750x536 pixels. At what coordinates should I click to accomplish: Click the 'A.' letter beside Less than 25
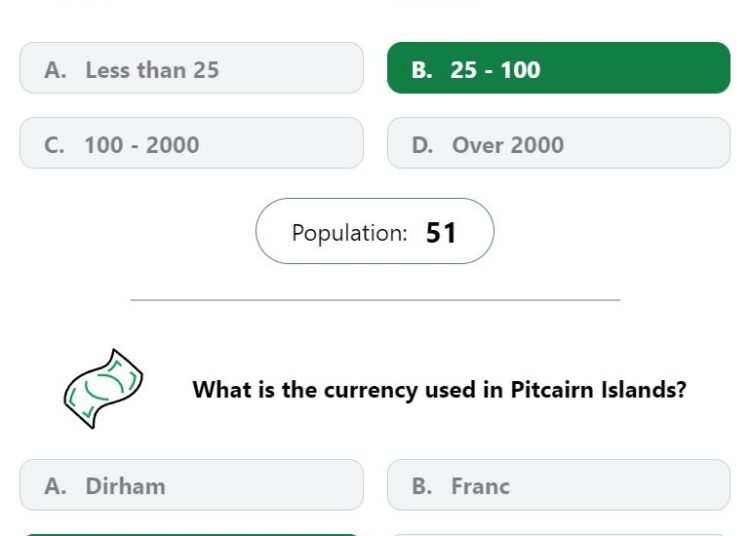(x=55, y=70)
